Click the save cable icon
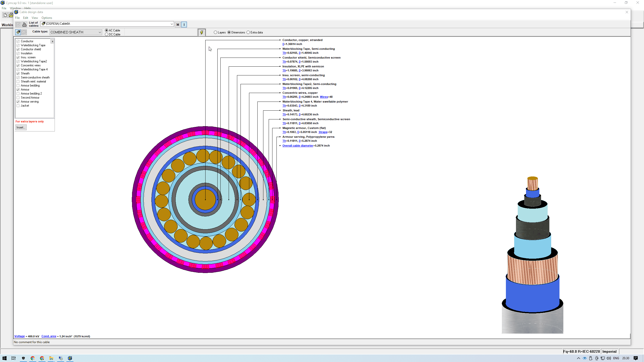Image resolution: width=644 pixels, height=362 pixels. (x=18, y=24)
